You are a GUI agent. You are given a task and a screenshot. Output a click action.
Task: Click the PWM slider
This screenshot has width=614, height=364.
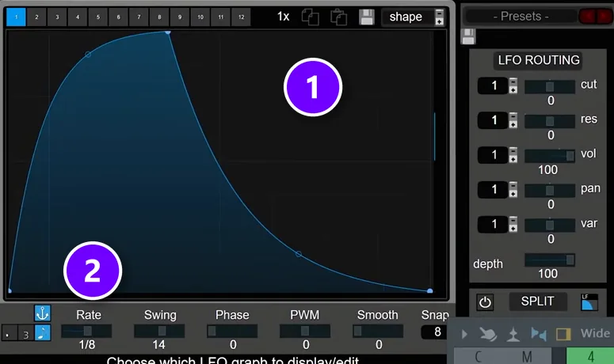click(305, 331)
